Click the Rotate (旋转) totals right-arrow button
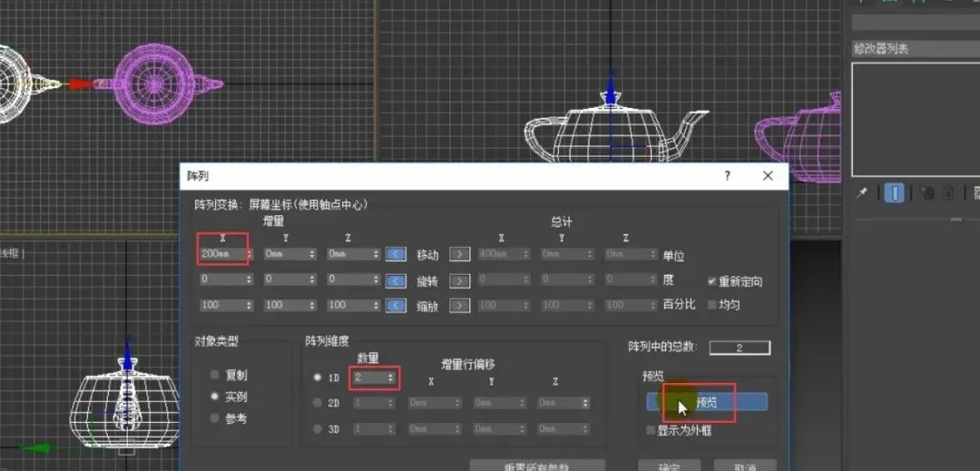This screenshot has width=980, height=471. pyautogui.click(x=460, y=280)
